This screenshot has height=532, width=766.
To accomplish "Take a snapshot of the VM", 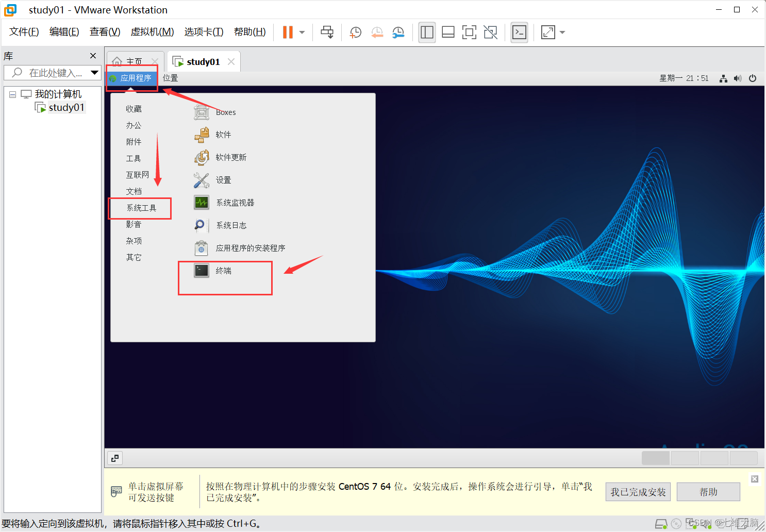I will pyautogui.click(x=356, y=32).
